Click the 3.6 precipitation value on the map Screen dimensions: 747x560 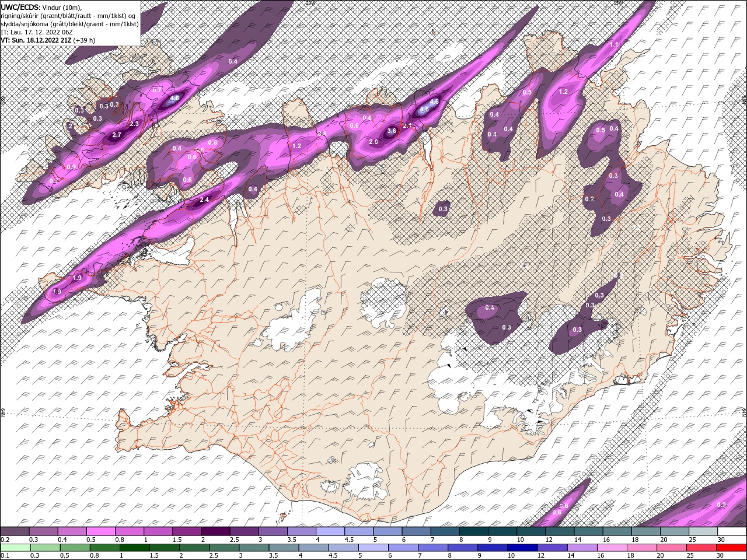392,131
